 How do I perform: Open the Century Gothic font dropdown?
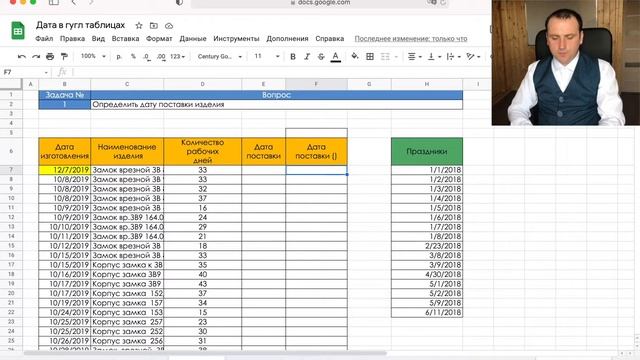[220, 57]
